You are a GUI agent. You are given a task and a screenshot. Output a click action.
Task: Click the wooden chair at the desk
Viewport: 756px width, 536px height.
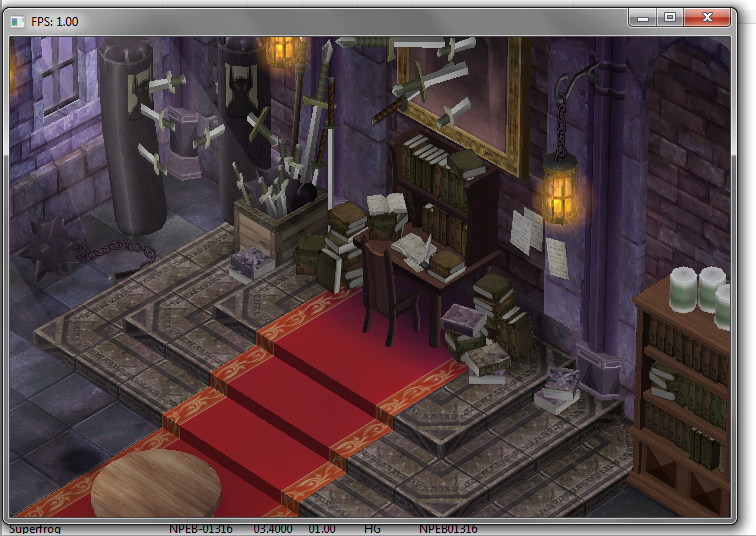coord(387,288)
